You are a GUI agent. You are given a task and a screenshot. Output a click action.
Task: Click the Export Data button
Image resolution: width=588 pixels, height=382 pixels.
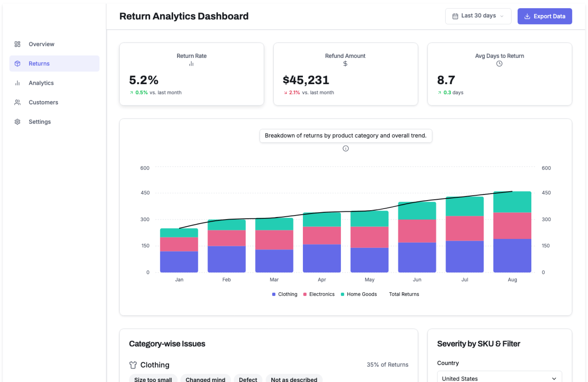coord(545,16)
